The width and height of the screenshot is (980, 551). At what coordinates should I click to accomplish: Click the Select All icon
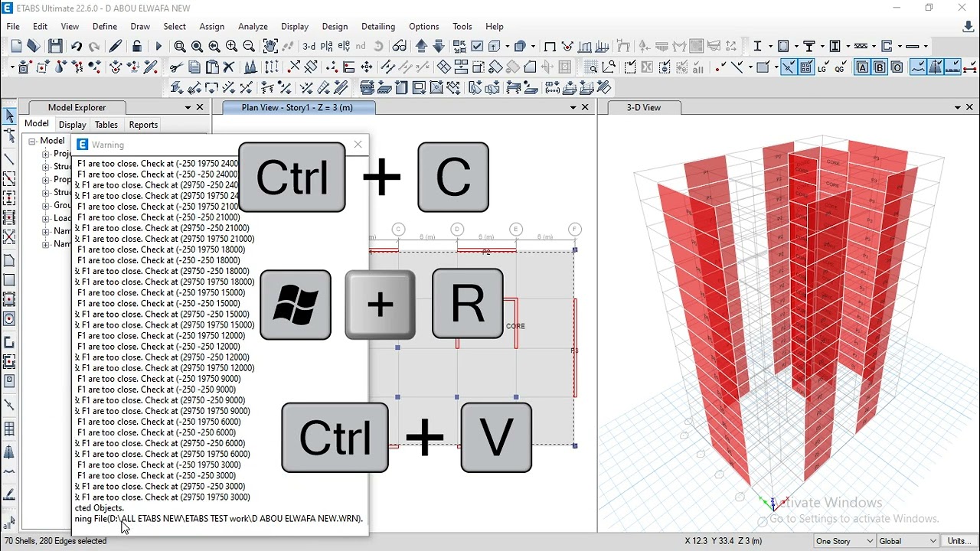point(9,523)
